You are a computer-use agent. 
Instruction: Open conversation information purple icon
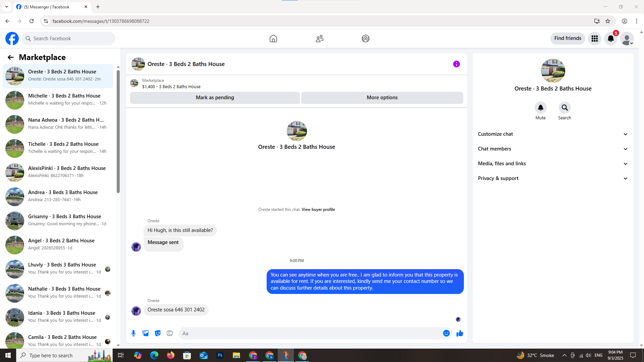(457, 64)
